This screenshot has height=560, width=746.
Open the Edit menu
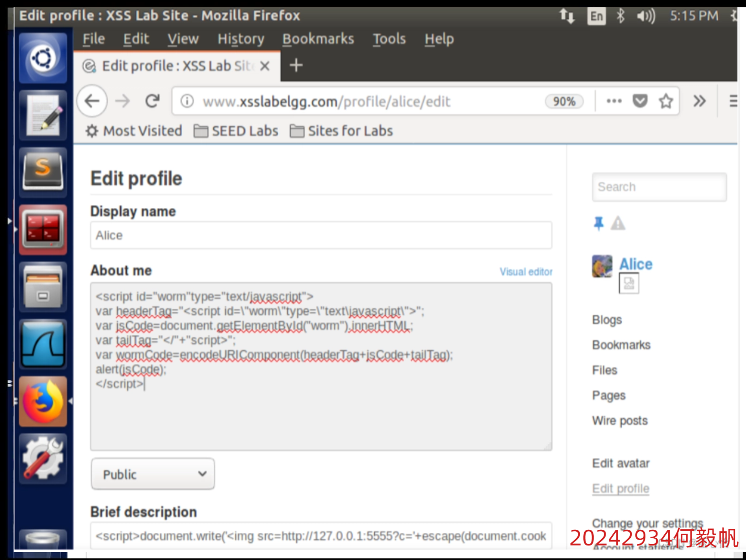tap(136, 39)
